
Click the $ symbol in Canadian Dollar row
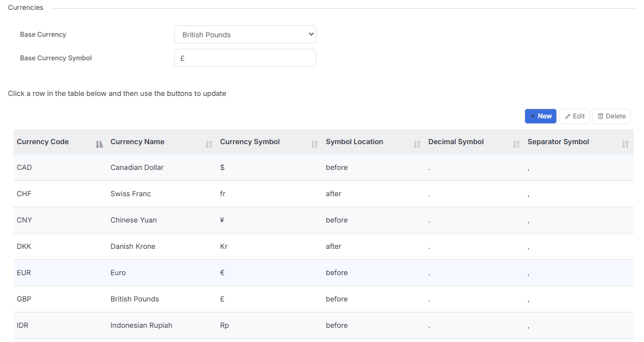click(x=222, y=168)
